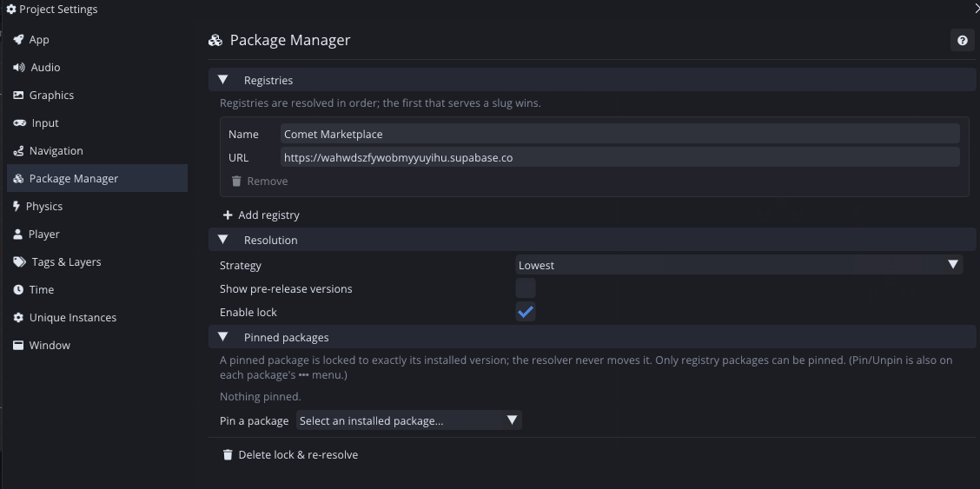Click the Strategy dropdown arrow
This screenshot has height=489, width=980.
(953, 265)
